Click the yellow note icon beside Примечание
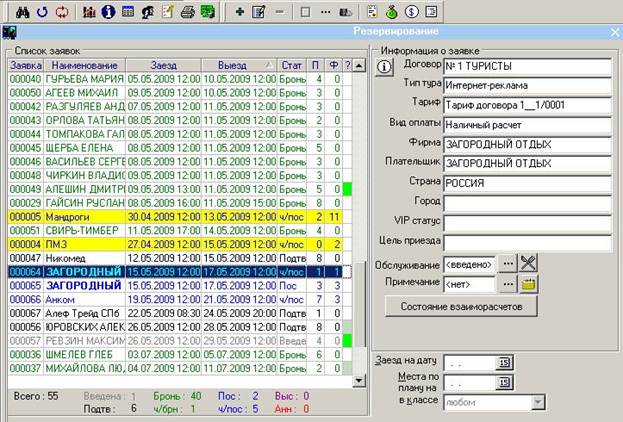Screen dimensions: 623x422 click(x=529, y=284)
